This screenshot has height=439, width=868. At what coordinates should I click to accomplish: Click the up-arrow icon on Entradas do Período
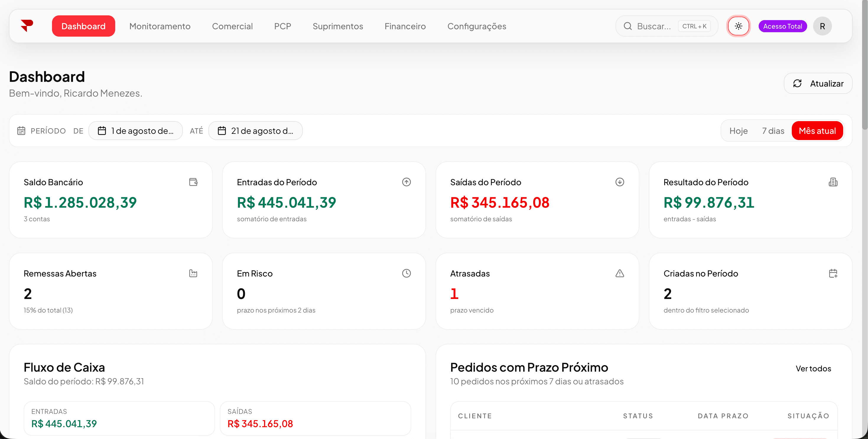pos(406,182)
